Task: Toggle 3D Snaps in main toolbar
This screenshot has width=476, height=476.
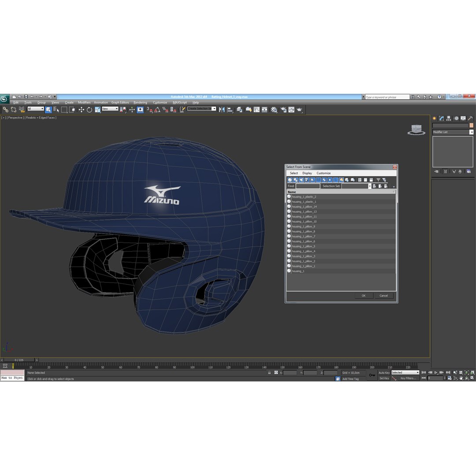Action: [x=149, y=110]
